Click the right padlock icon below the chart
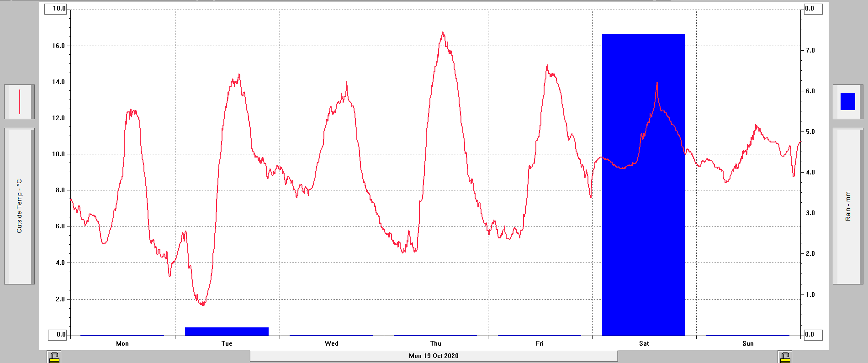The height and width of the screenshot is (363, 868). coord(785,357)
